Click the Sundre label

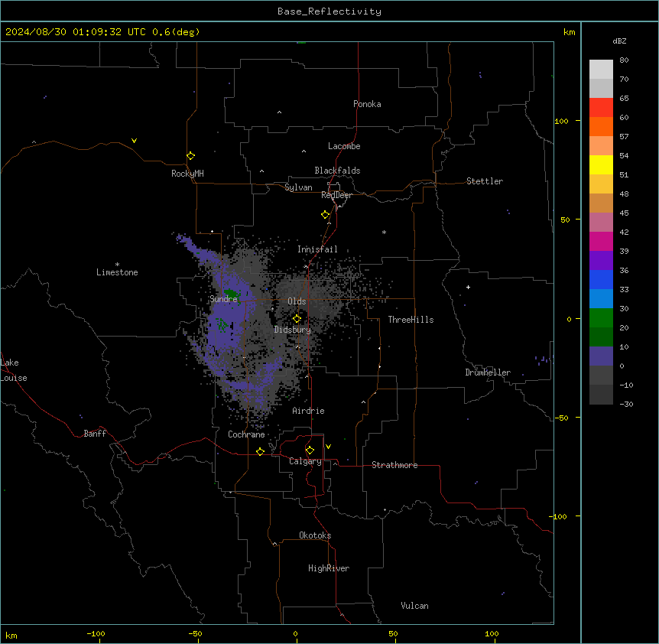[223, 299]
